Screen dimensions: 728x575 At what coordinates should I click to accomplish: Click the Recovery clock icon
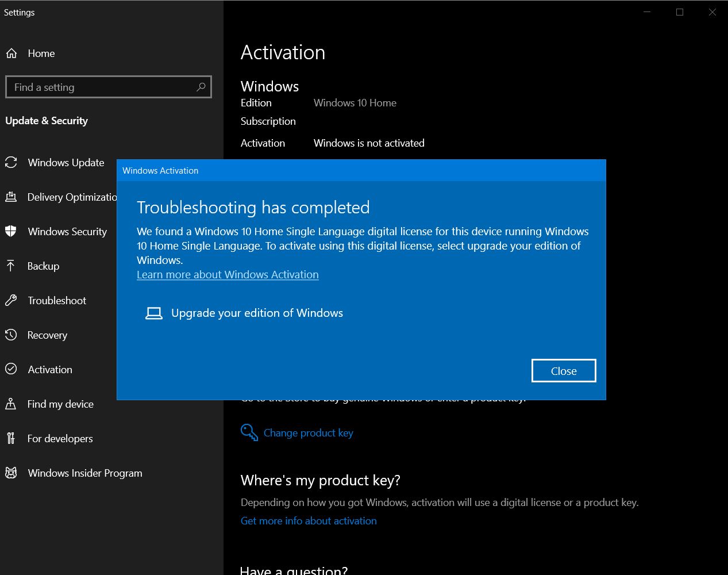pos(11,335)
